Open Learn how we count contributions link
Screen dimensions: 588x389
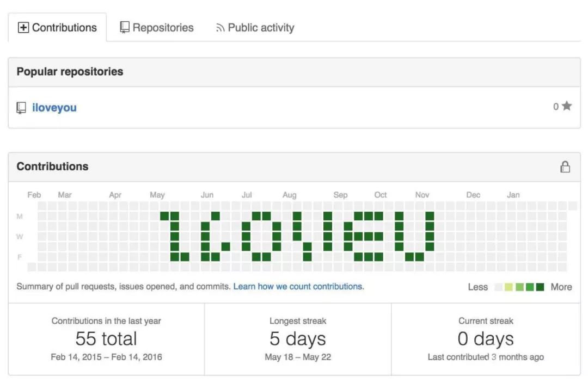(298, 286)
